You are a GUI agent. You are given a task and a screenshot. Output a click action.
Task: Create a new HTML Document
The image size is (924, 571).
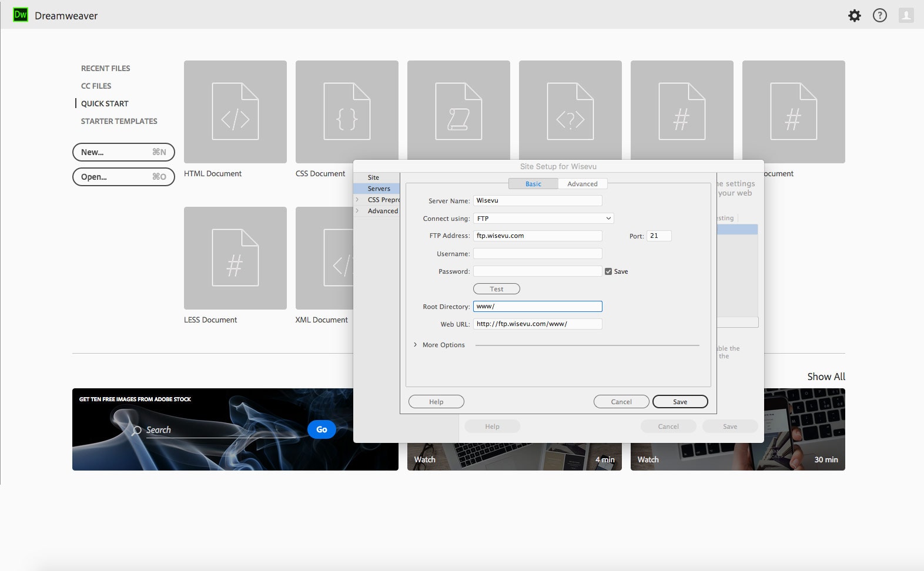point(235,112)
